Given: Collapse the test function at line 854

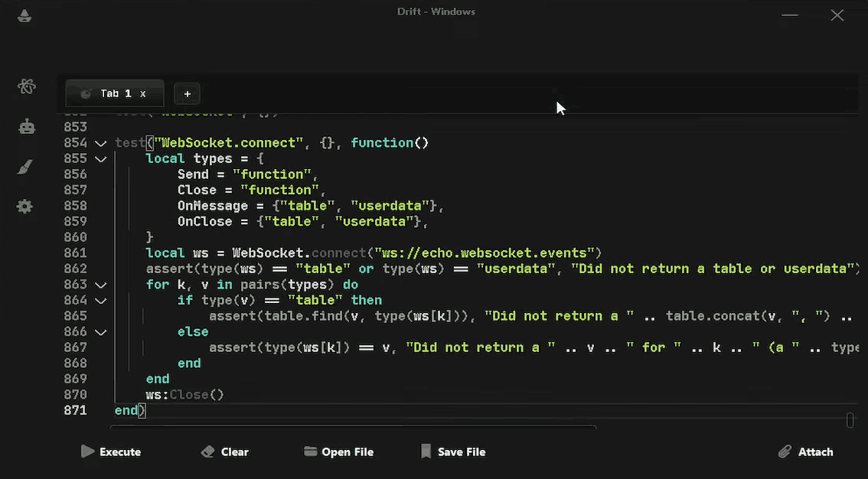Looking at the screenshot, I should point(100,143).
